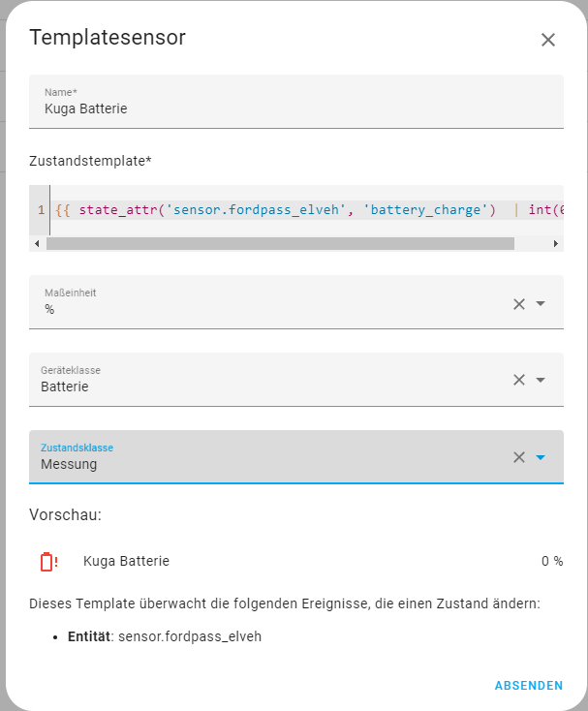Focus the Maßeinheit percent field

point(262,308)
